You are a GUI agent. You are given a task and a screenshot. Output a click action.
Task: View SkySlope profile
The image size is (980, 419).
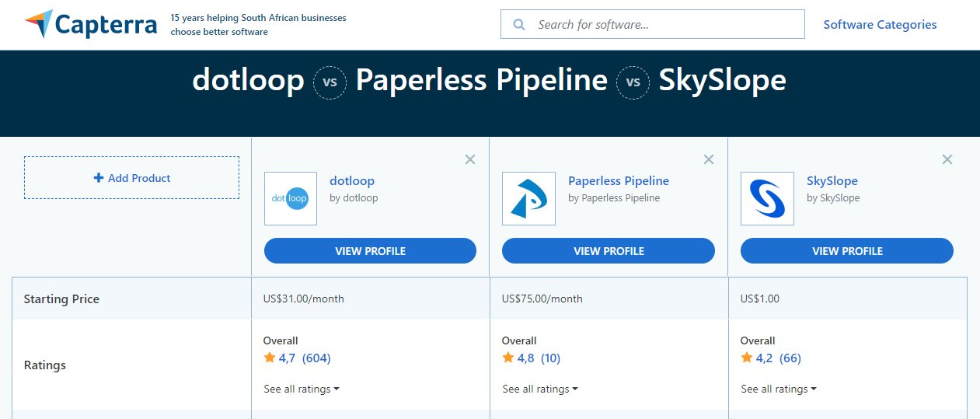[847, 251]
